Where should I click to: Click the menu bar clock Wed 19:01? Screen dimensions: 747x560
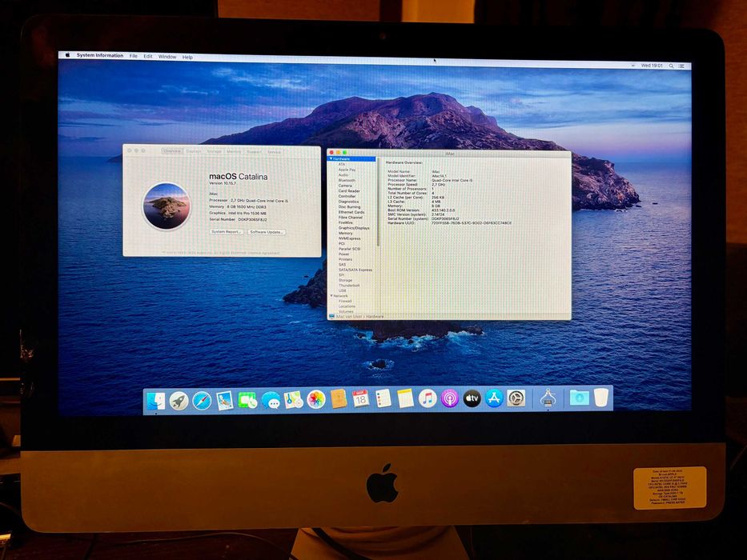652,66
